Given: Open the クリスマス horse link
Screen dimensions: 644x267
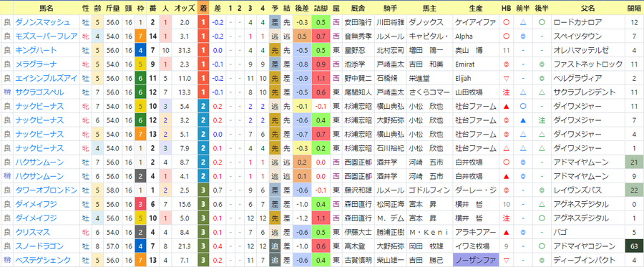Looking at the screenshot, I should point(33,232).
